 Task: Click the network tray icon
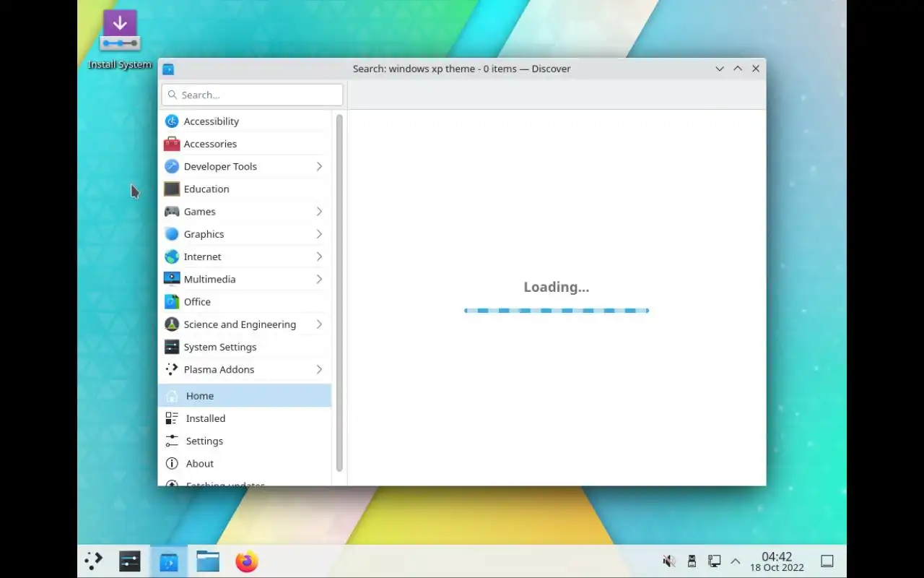[x=714, y=561]
